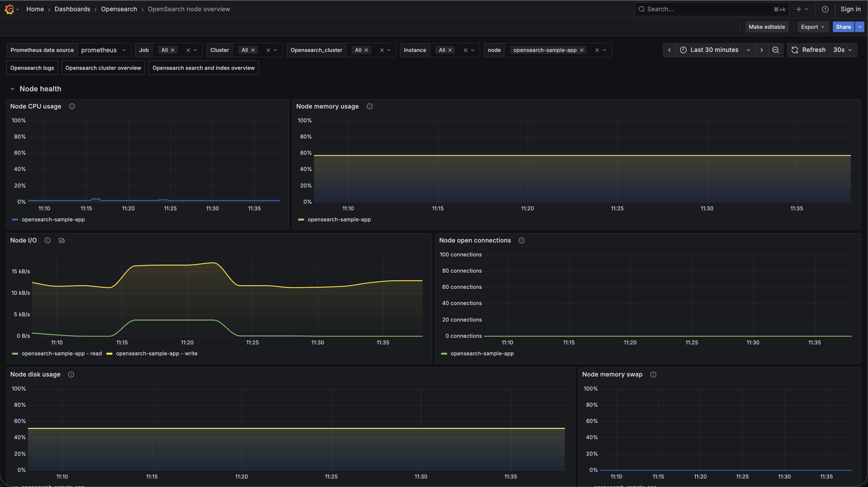Click the Make editable button

[x=767, y=27]
